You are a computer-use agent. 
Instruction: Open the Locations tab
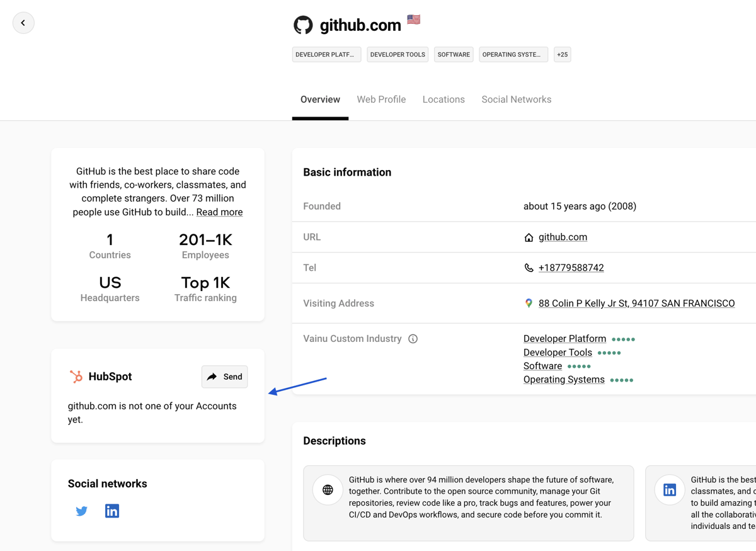click(444, 99)
